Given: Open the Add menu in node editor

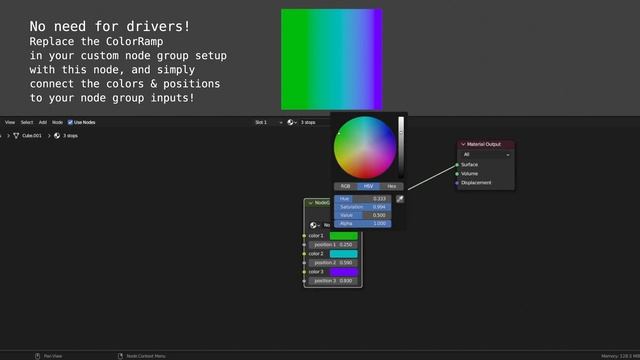Looking at the screenshot, I should [x=43, y=122].
